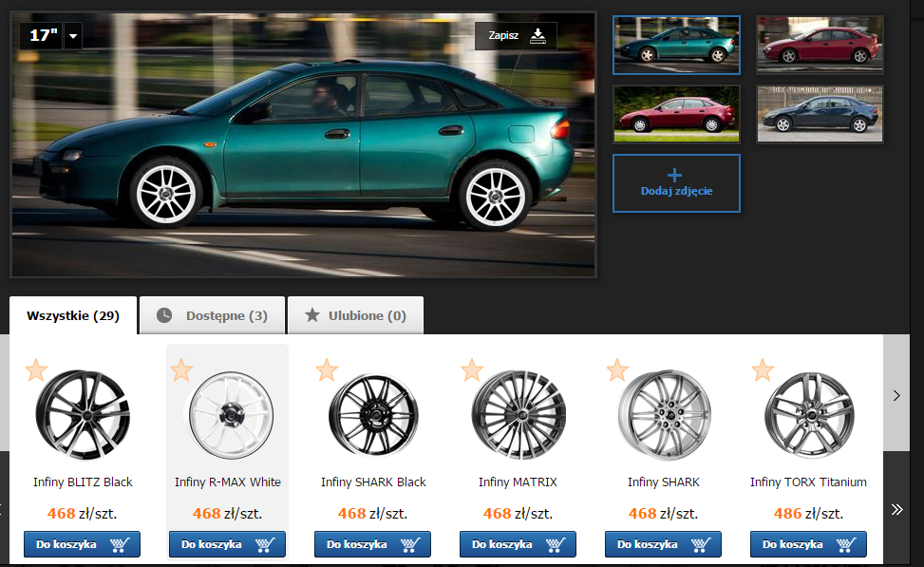Add Infiny BLITZ Black to cart

(82, 544)
